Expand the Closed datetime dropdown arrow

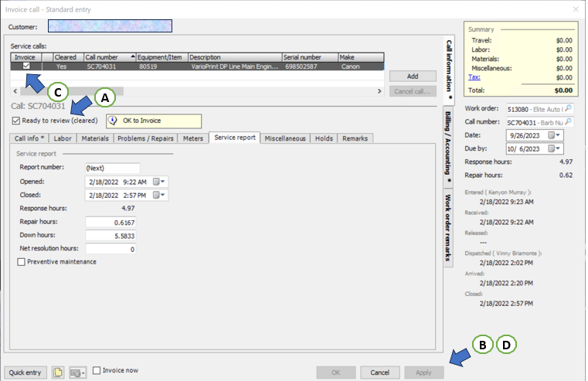(163, 196)
